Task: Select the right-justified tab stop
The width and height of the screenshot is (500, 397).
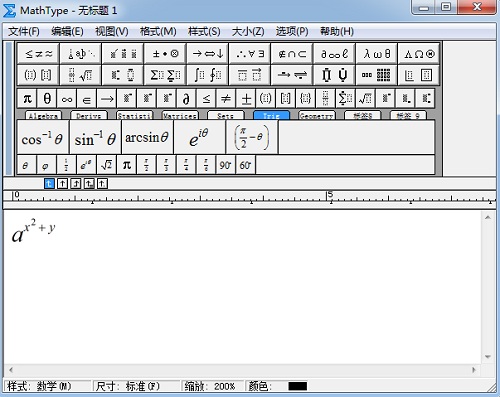Action: [76, 183]
